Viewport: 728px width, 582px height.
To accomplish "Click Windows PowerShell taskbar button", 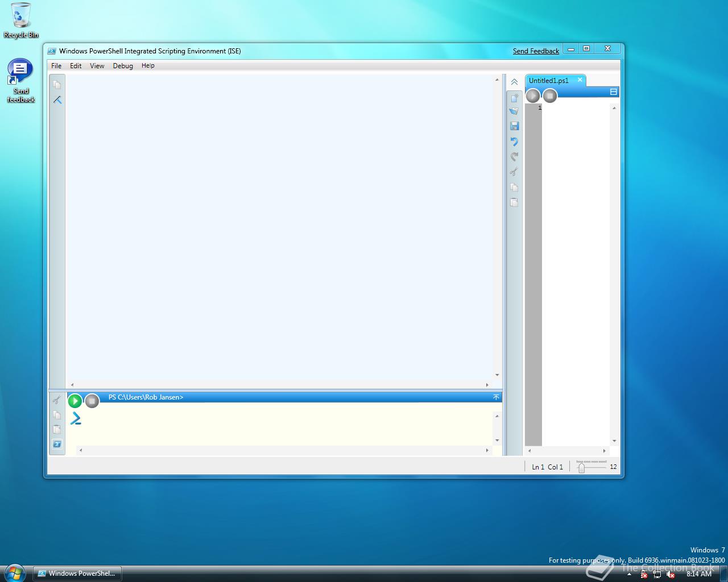I will click(77, 573).
